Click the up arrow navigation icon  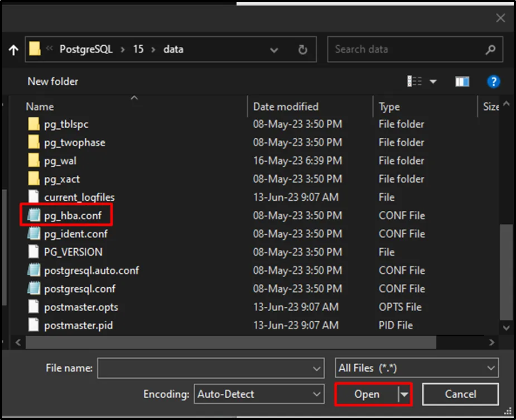(13, 50)
